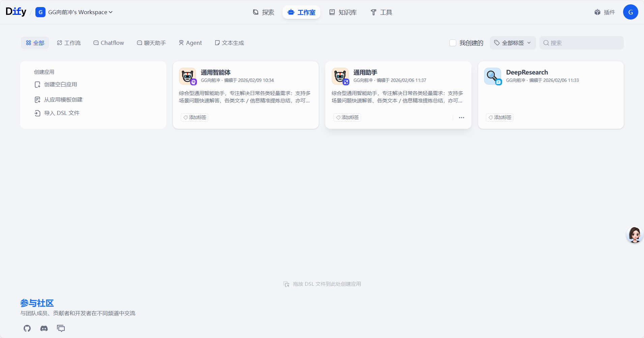Open the 知识库 section
Image resolution: width=644 pixels, height=338 pixels.
click(x=343, y=12)
